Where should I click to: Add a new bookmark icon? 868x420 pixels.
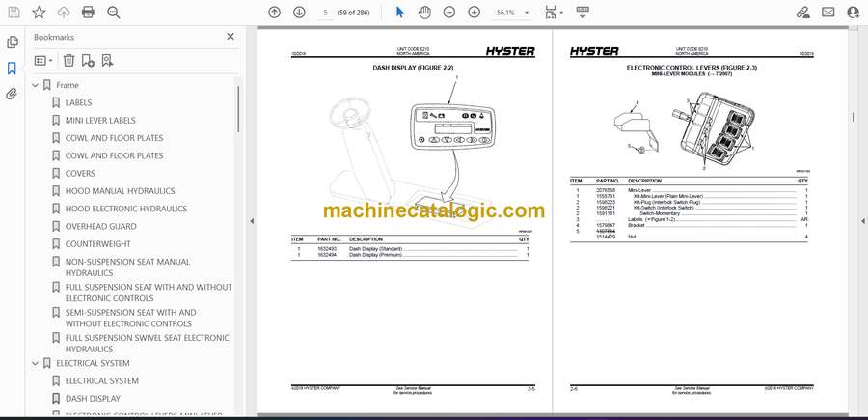pos(88,61)
